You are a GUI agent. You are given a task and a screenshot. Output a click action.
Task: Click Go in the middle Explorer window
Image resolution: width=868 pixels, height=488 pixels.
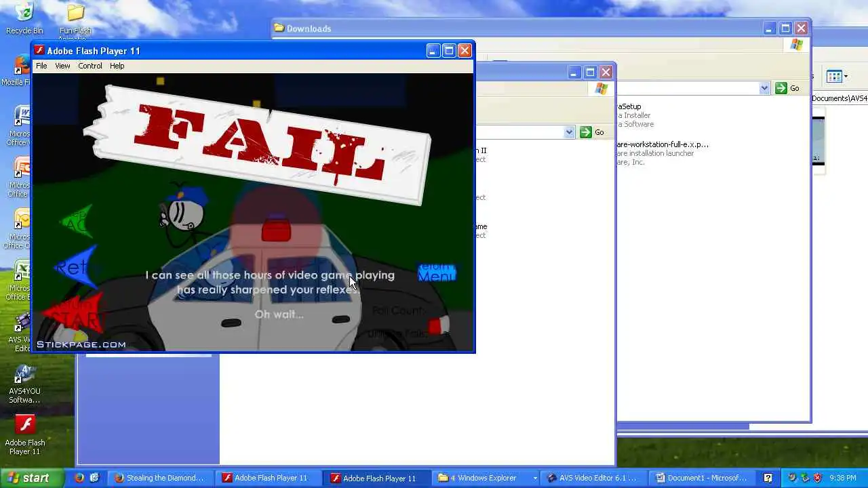click(592, 132)
